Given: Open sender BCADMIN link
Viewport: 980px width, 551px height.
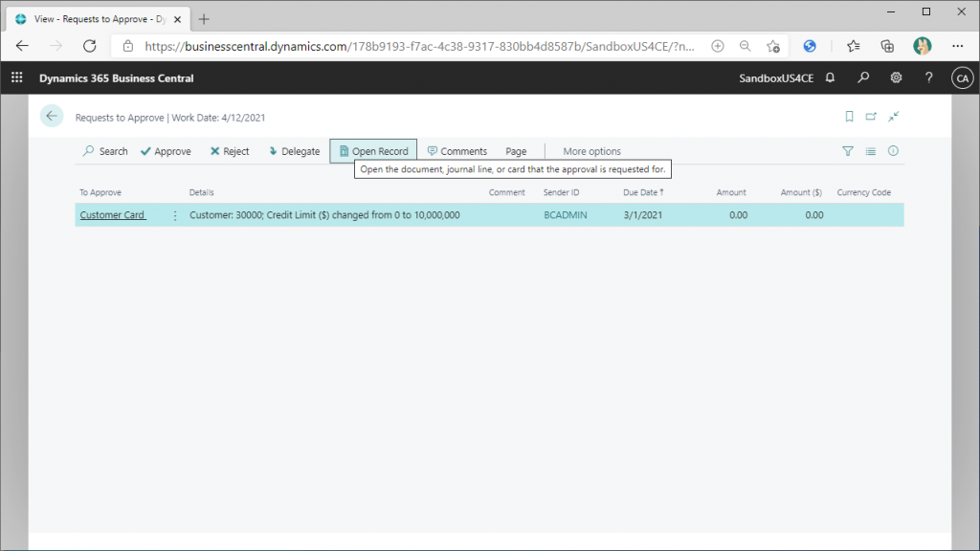Looking at the screenshot, I should point(565,215).
